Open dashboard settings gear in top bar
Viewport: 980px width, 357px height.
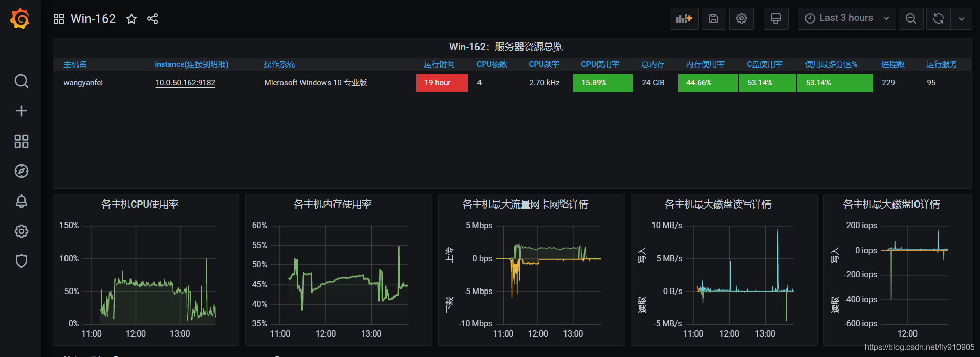tap(742, 19)
